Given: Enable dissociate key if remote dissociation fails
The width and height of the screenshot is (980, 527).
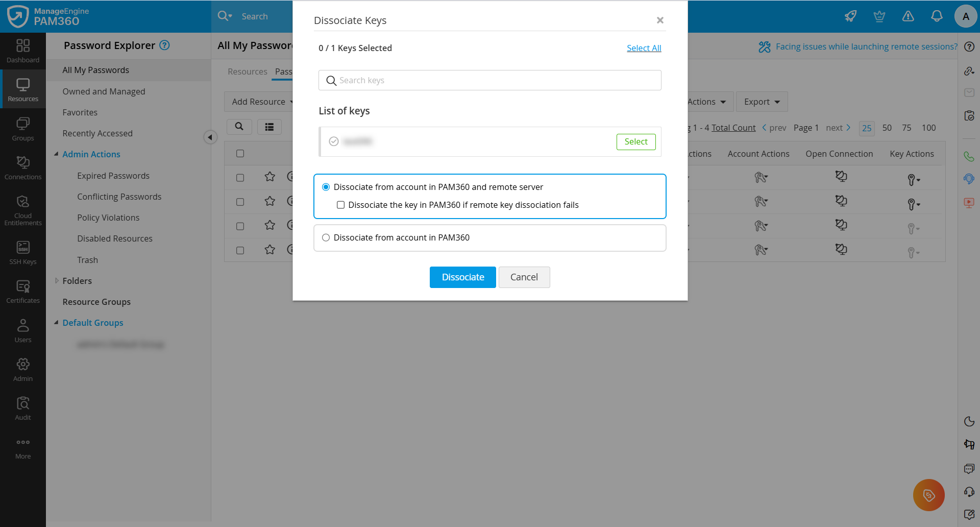Looking at the screenshot, I should point(340,205).
